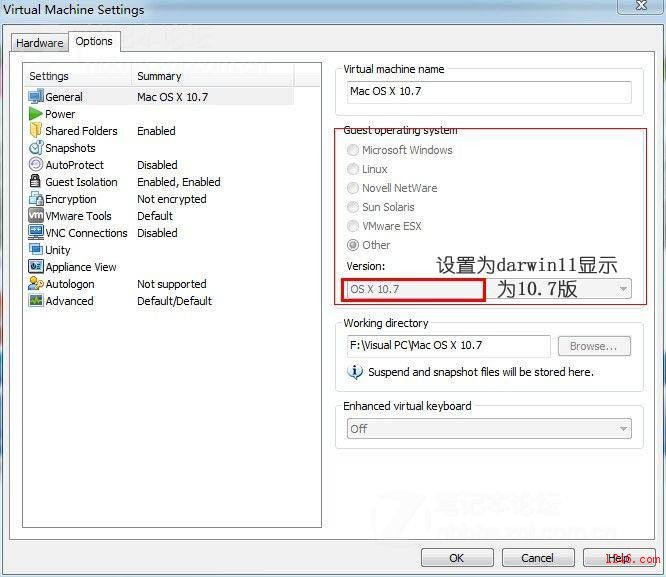Switch to the Hardware tab
The height and width of the screenshot is (577, 666).
coord(40,43)
